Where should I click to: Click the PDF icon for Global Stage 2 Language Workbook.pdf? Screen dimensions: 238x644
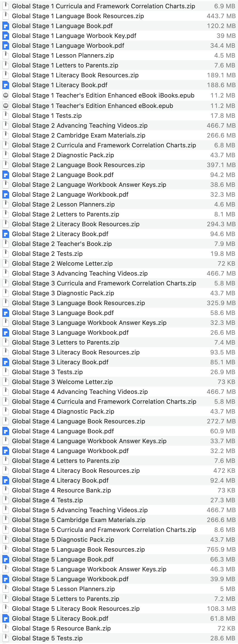[5, 195]
